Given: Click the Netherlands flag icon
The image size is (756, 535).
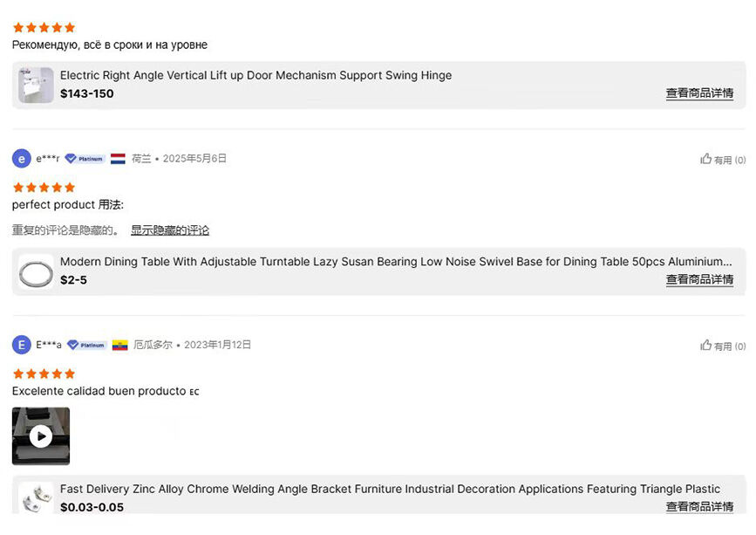Looking at the screenshot, I should (118, 159).
